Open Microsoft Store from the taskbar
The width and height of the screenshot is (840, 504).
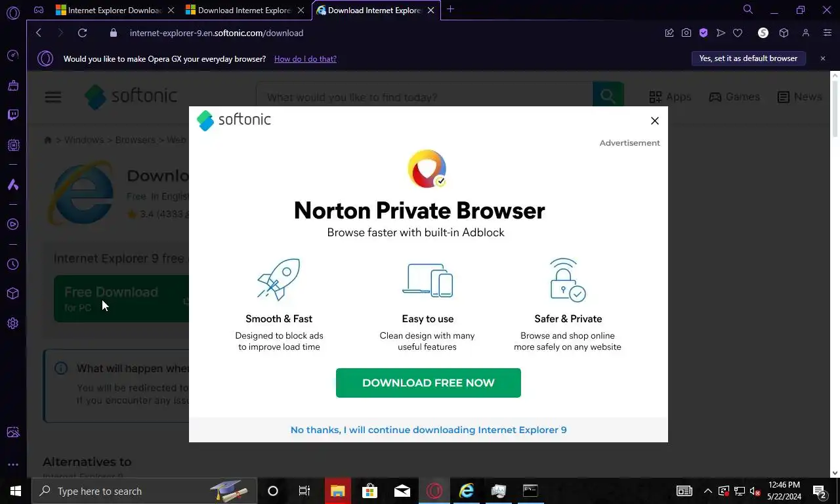pos(369,491)
